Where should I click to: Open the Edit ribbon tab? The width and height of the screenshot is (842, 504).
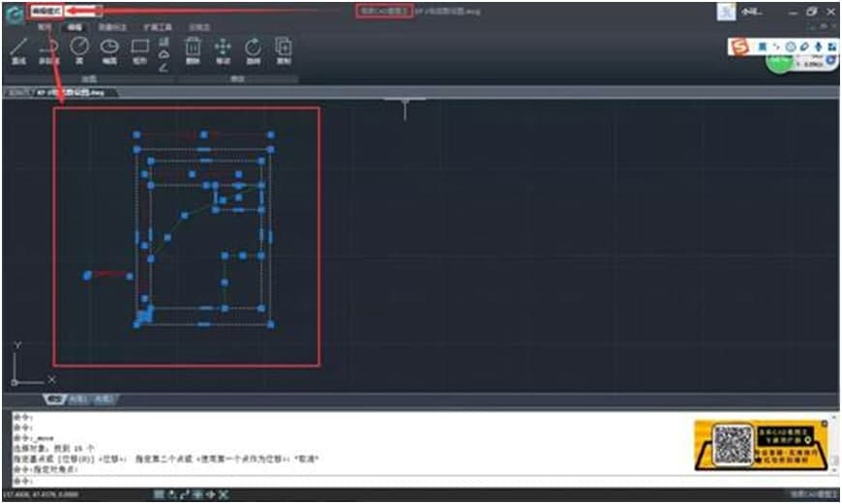point(75,27)
